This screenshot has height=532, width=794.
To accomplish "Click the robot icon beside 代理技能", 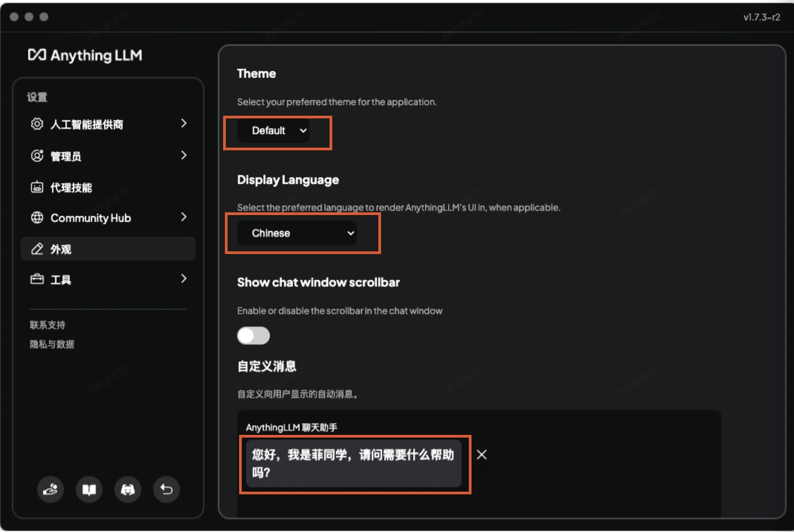I will [37, 187].
